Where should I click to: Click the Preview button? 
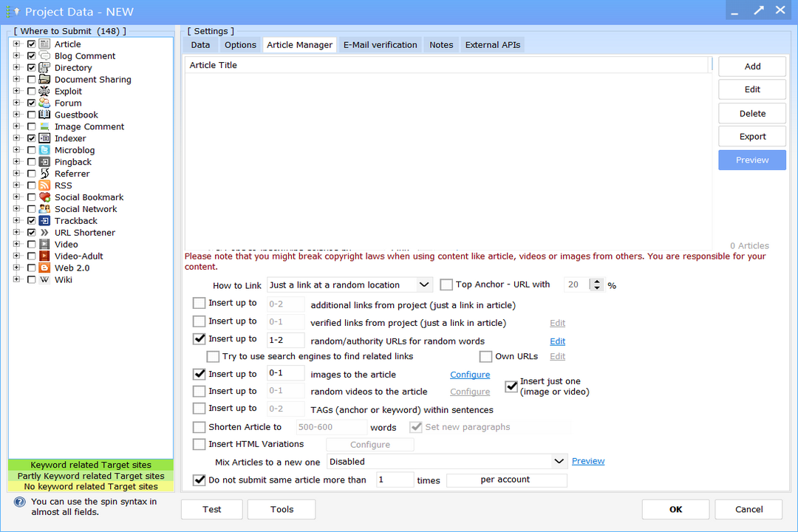(x=751, y=160)
